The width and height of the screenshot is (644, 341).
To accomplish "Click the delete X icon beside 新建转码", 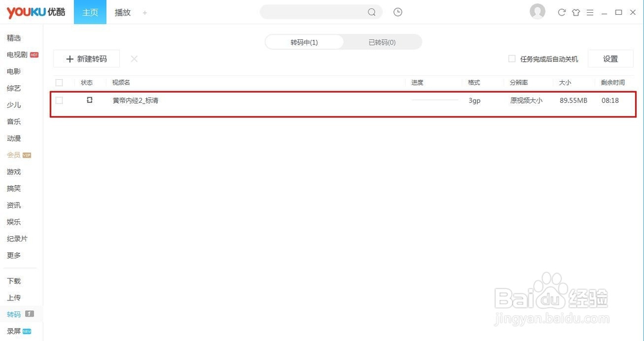I will coord(134,59).
